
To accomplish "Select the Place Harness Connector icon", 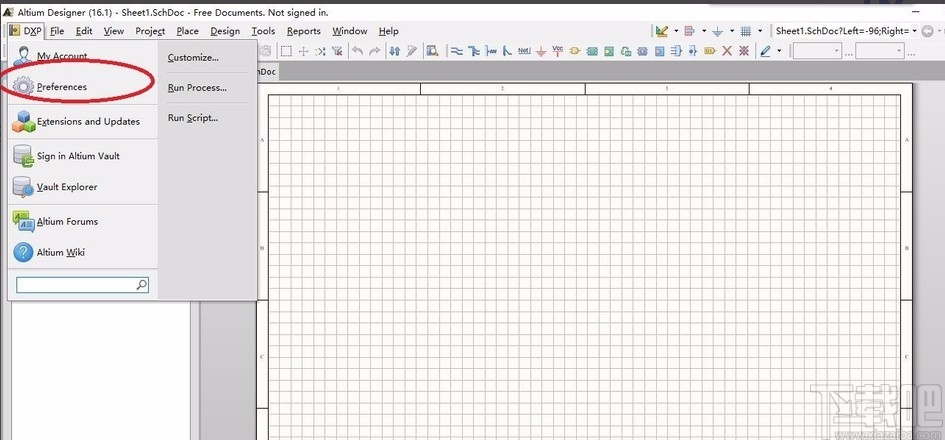I will pyautogui.click(x=676, y=51).
